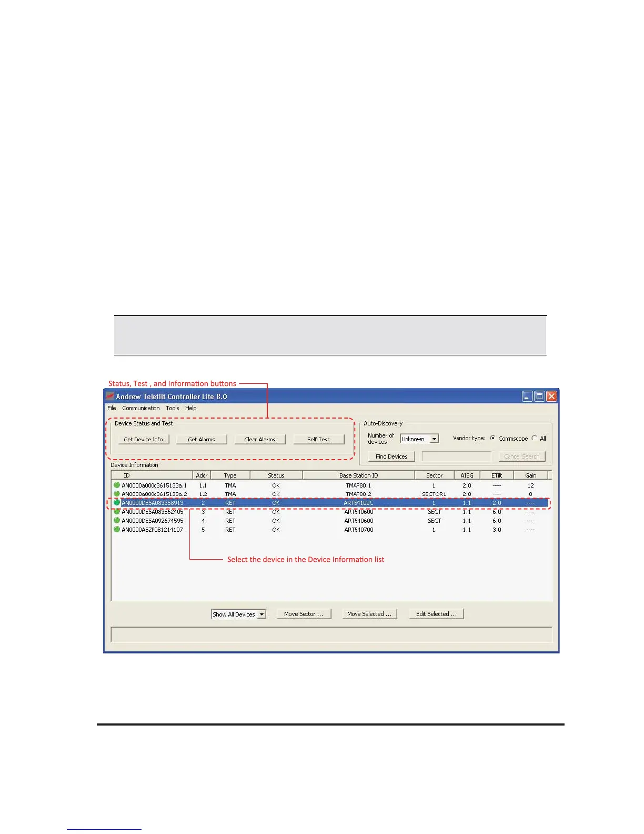Select device row AN0000ASZP081214107

330,530
